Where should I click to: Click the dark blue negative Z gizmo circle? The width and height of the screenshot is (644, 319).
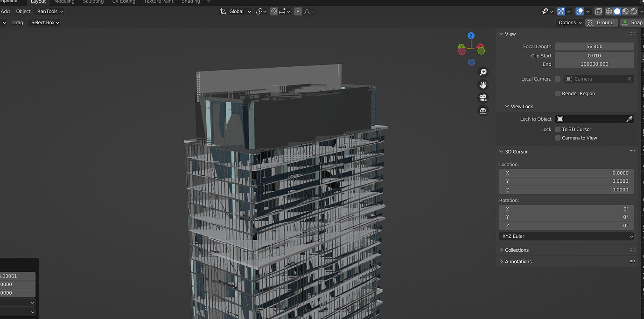click(471, 62)
